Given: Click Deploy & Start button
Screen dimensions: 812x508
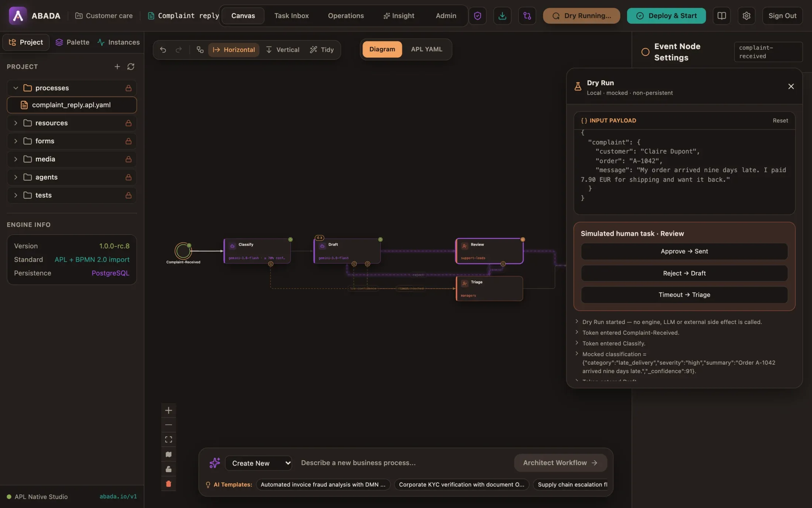Looking at the screenshot, I should 666,16.
